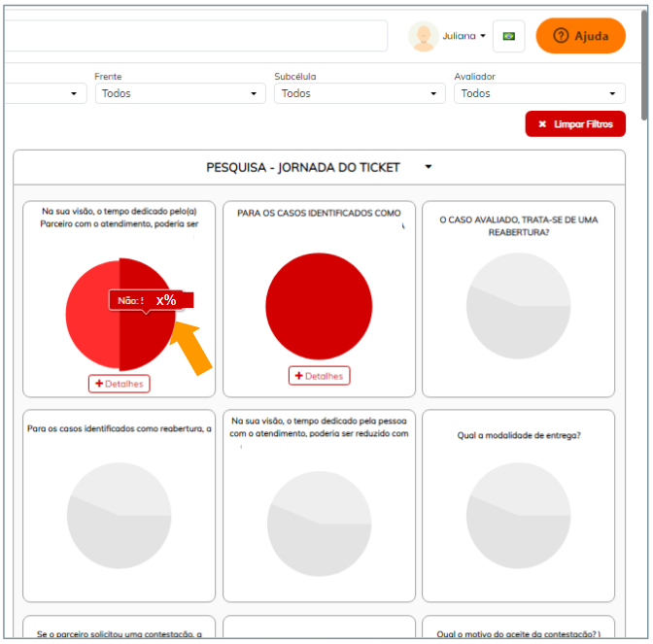Click the Brazil flag language icon
Image resolution: width=653 pixels, height=644 pixels.
coord(508,36)
